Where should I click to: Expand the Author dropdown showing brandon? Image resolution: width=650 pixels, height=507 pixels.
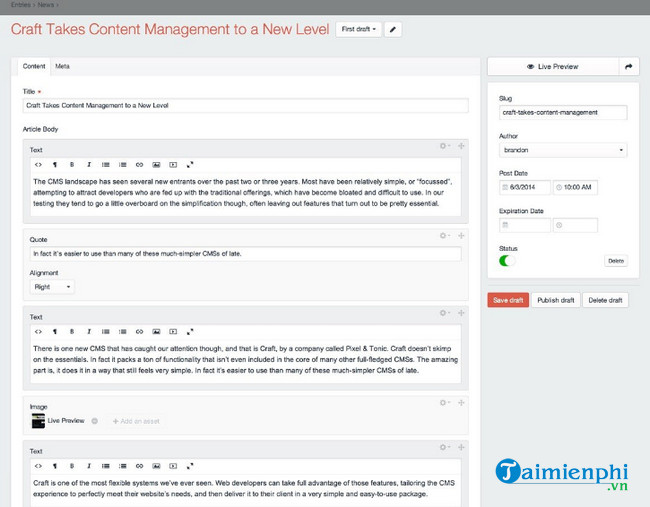(x=563, y=150)
